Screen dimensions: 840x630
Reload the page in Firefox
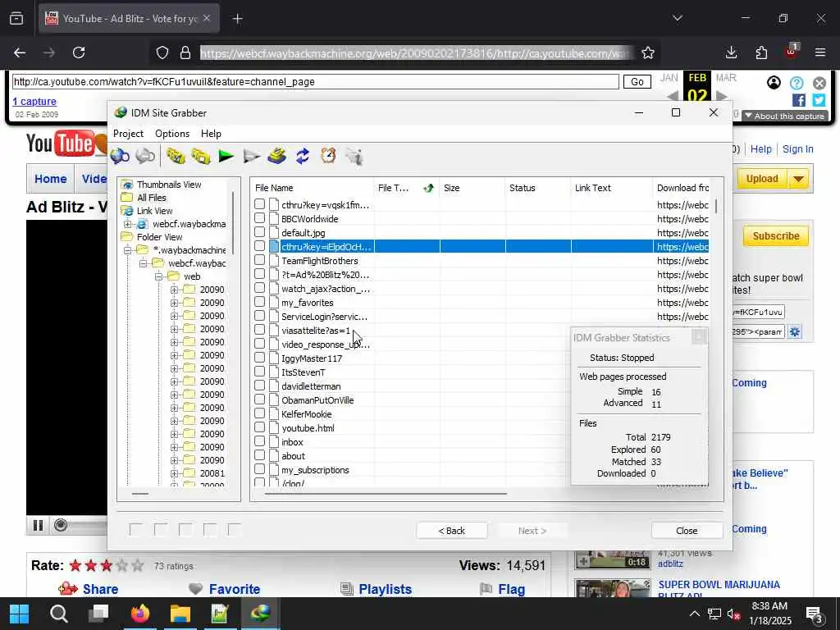pos(79,52)
